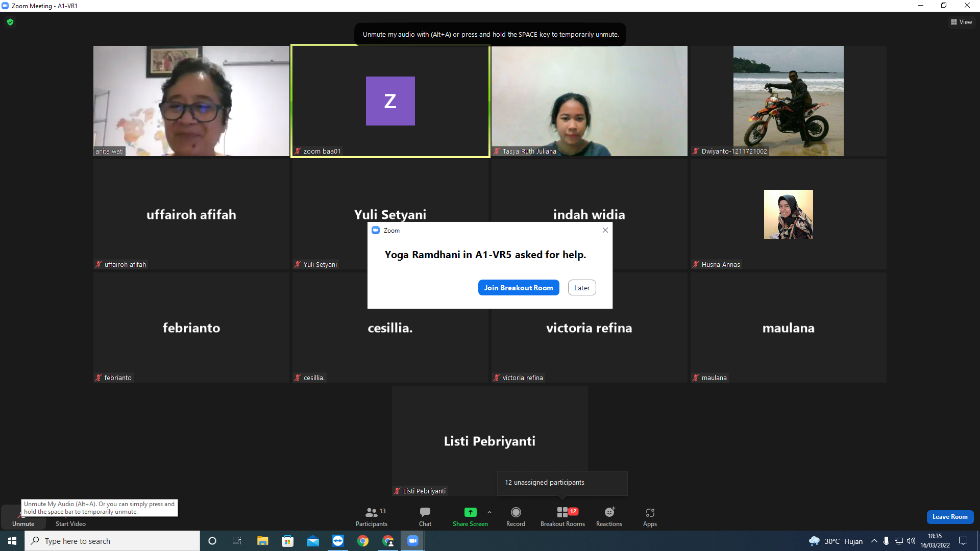This screenshot has width=980, height=551.
Task: Click the Windows taskbar search box
Action: (x=112, y=541)
